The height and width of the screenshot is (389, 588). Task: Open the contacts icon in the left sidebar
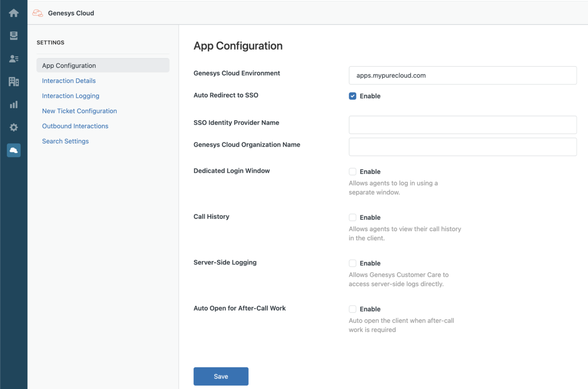pyautogui.click(x=14, y=59)
